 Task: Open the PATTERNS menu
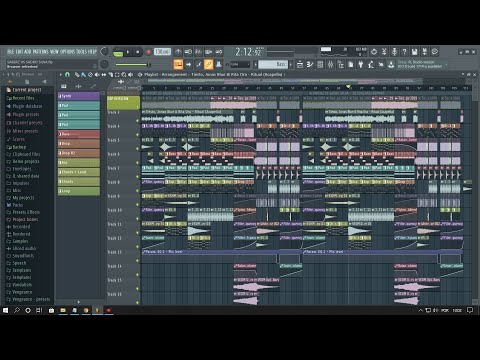[x=41, y=52]
